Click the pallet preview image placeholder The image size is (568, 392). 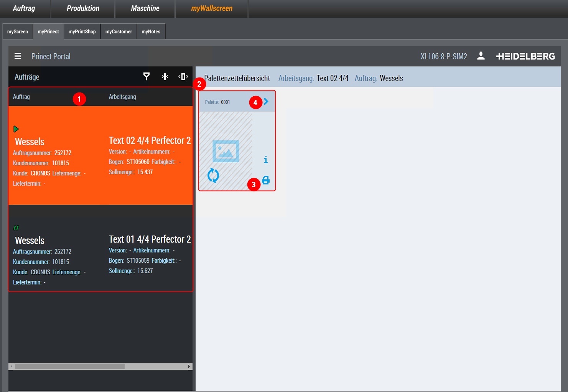pyautogui.click(x=226, y=151)
